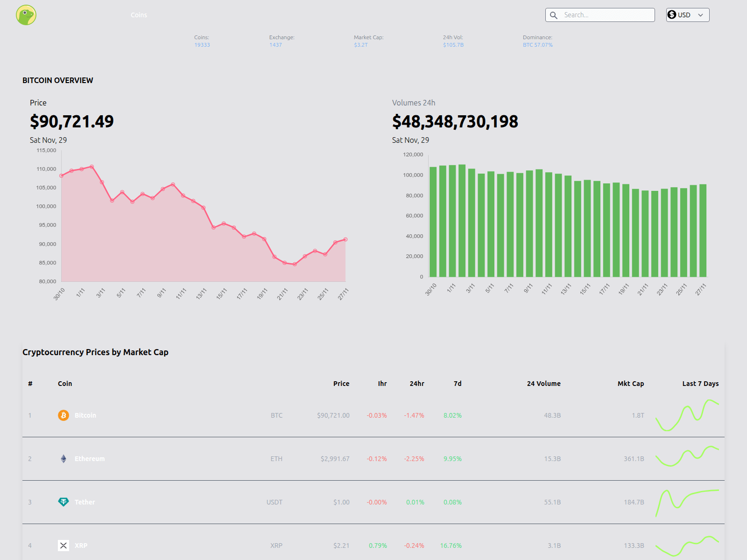Click the USDT ticker symbol
747x560 pixels.
coord(275,502)
